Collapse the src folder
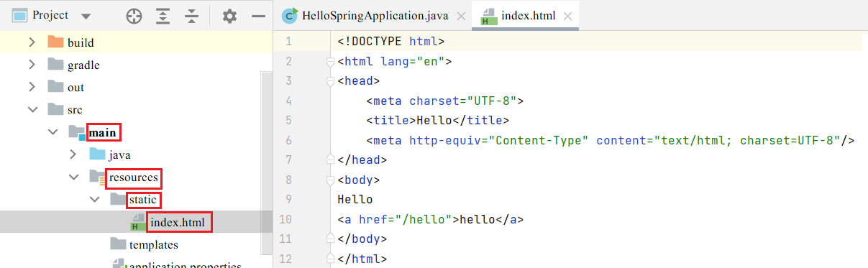 tap(32, 110)
